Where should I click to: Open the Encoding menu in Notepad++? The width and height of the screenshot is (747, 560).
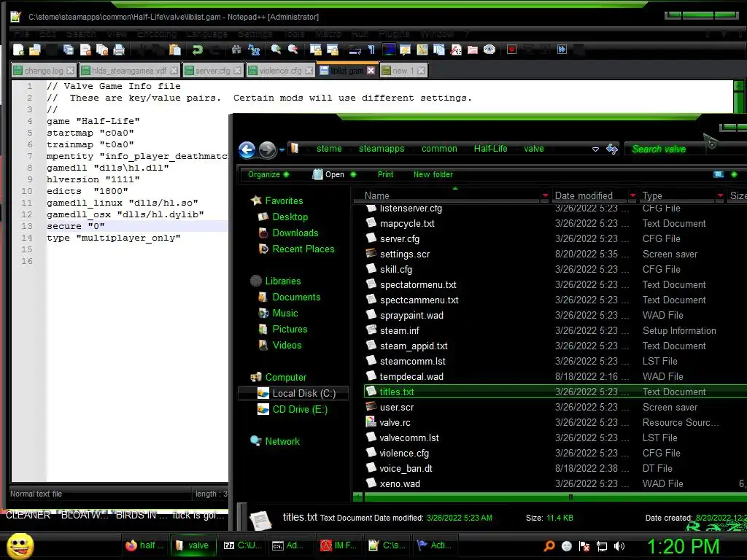pos(156,34)
